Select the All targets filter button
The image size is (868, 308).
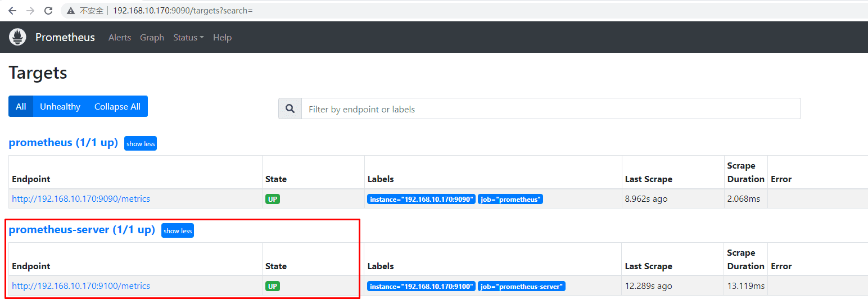(x=21, y=106)
